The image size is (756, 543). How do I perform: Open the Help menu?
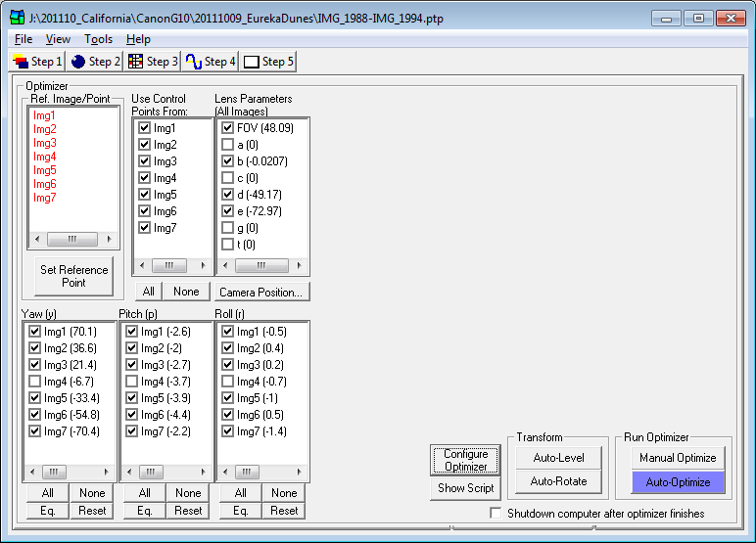coord(138,39)
